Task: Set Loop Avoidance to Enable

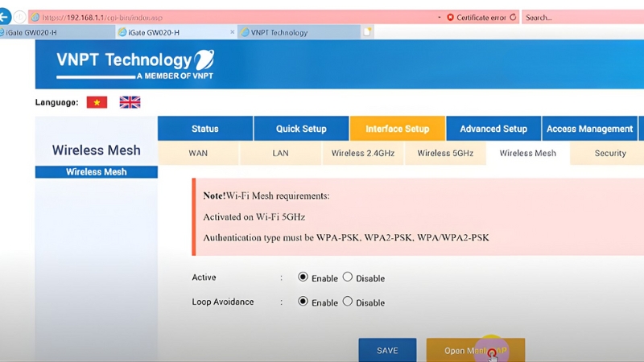Action: click(303, 301)
